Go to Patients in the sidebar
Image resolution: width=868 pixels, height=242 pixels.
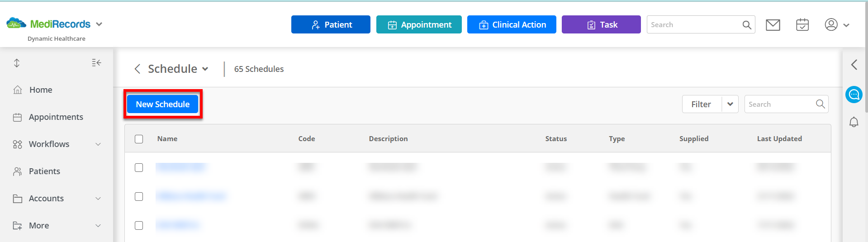(x=44, y=171)
